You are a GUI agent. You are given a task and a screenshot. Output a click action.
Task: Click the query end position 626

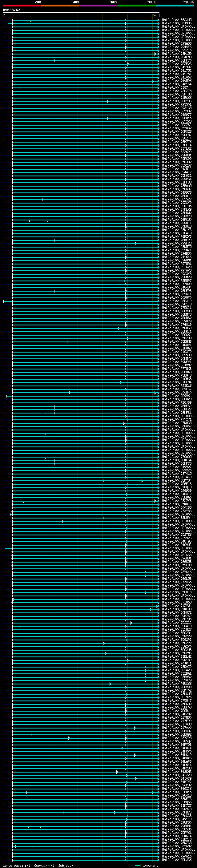[x=155, y=15]
